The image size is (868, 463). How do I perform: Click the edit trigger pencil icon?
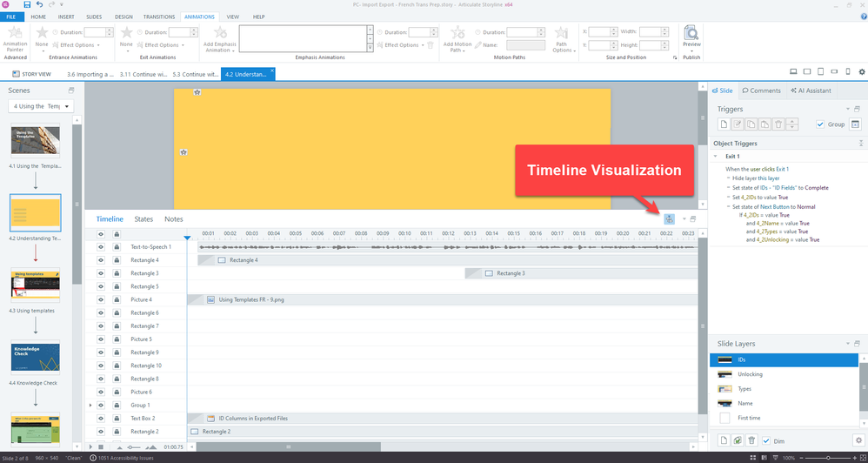(x=738, y=124)
